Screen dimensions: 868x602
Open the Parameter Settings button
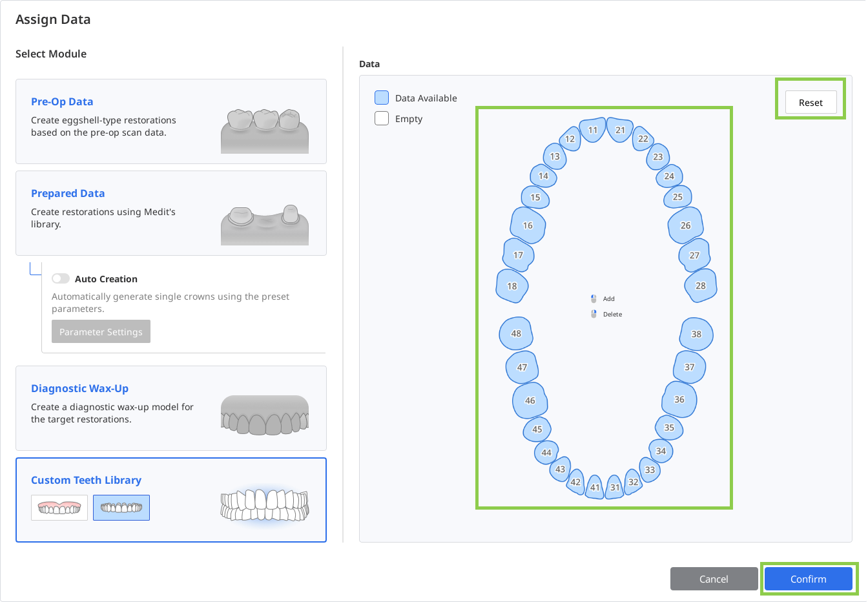101,331
